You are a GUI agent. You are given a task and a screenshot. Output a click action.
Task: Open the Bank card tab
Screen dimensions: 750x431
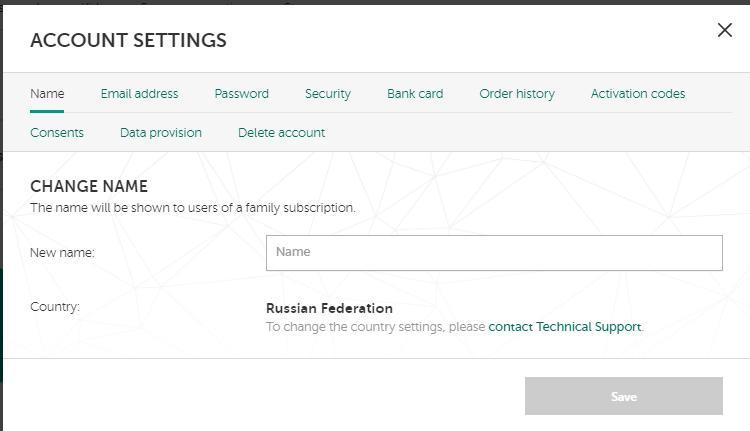tap(415, 94)
